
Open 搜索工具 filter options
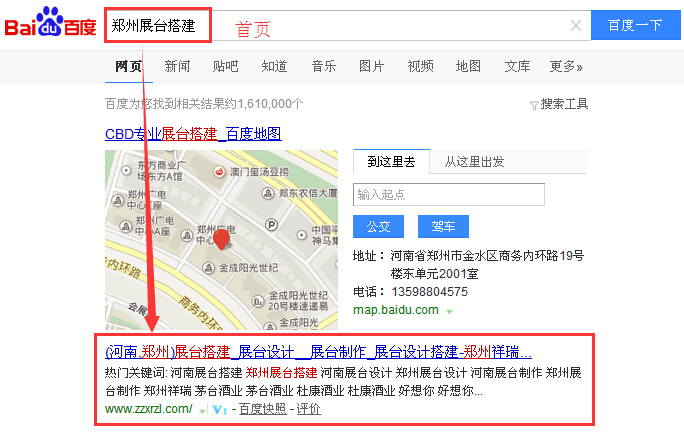pyautogui.click(x=564, y=104)
